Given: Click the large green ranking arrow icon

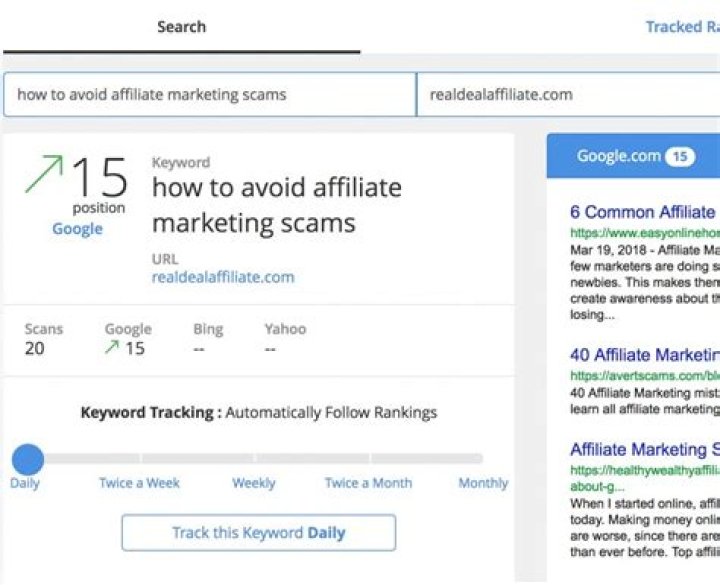Looking at the screenshot, I should 44,174.
